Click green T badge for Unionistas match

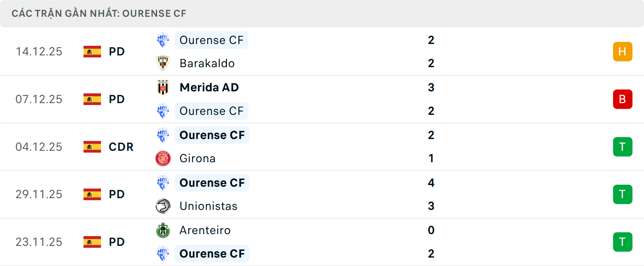click(623, 194)
